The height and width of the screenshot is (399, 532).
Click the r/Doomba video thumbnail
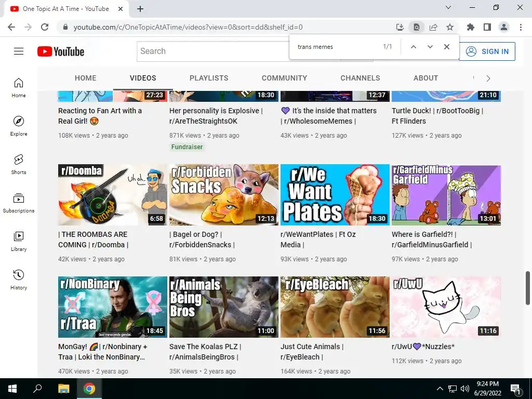(113, 195)
